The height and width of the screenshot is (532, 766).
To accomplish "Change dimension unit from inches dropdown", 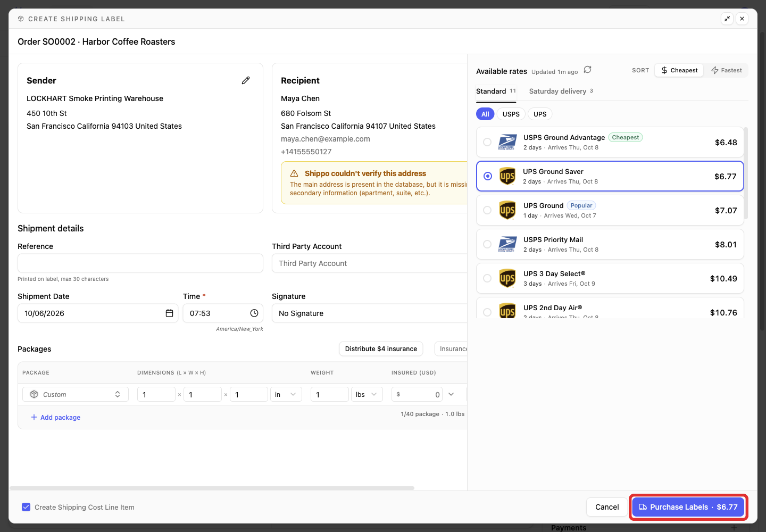I will point(286,394).
